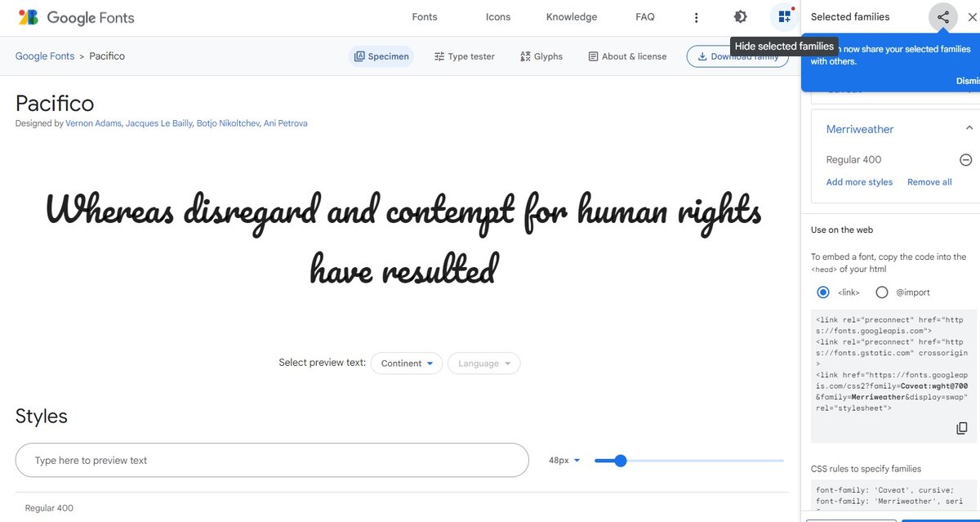980x522 pixels.
Task: Click the Download family button
Action: [x=739, y=56]
